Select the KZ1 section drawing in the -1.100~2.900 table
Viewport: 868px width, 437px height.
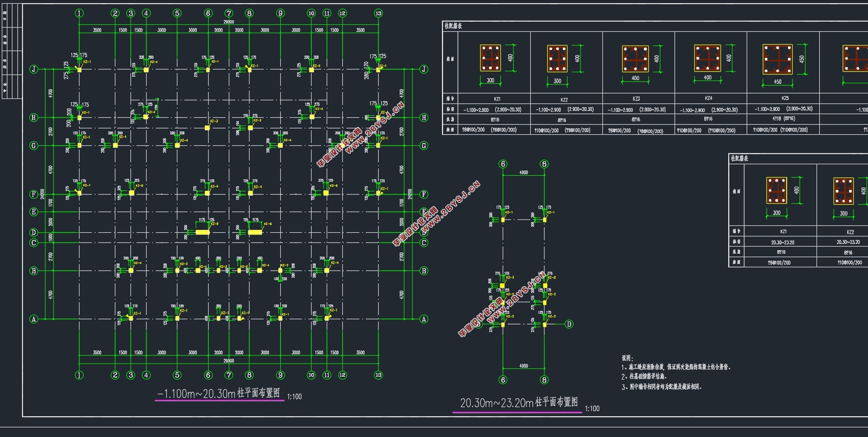click(x=490, y=58)
